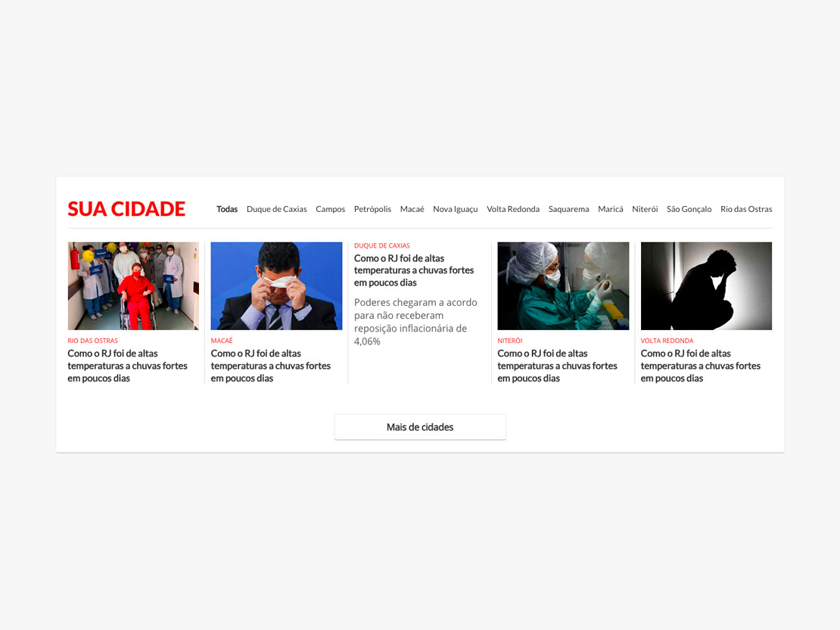Select the Todas city filter tab
The width and height of the screenshot is (840, 630).
[226, 209]
